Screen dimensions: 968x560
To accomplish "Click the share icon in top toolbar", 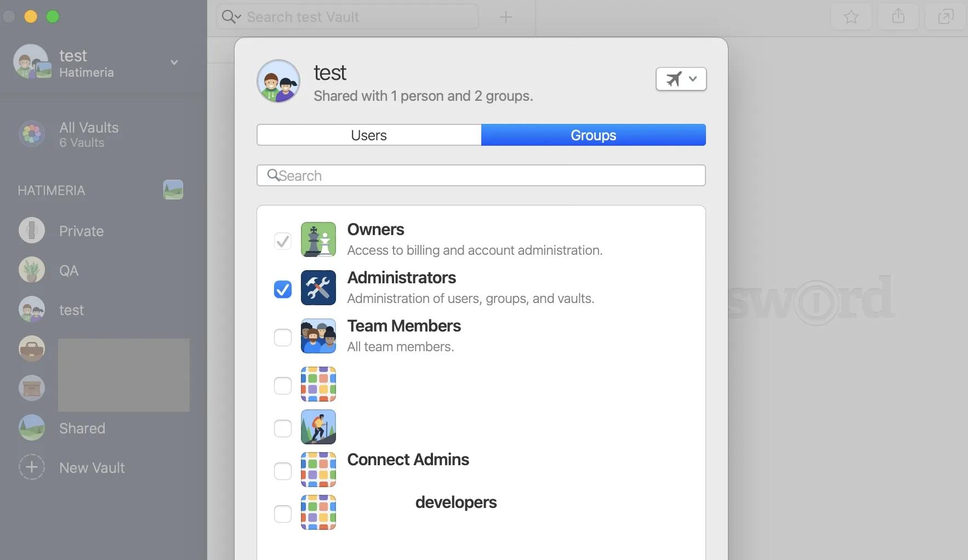I will coord(898,17).
